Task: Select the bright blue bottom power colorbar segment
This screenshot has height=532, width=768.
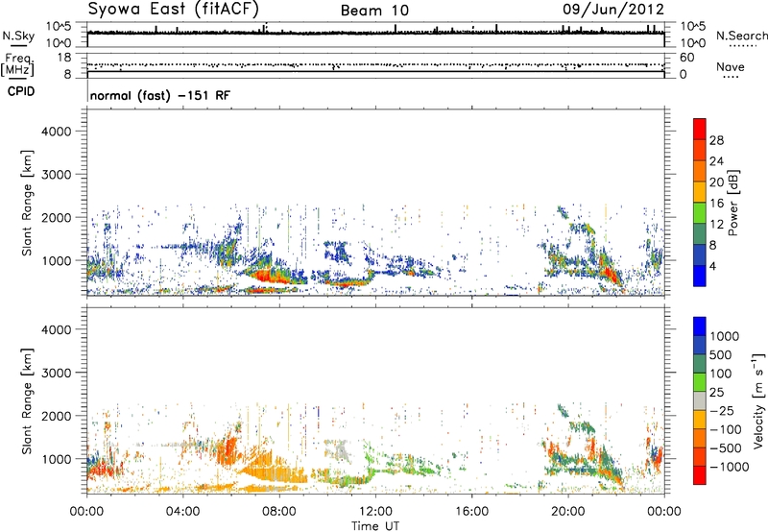Action: coord(700,277)
